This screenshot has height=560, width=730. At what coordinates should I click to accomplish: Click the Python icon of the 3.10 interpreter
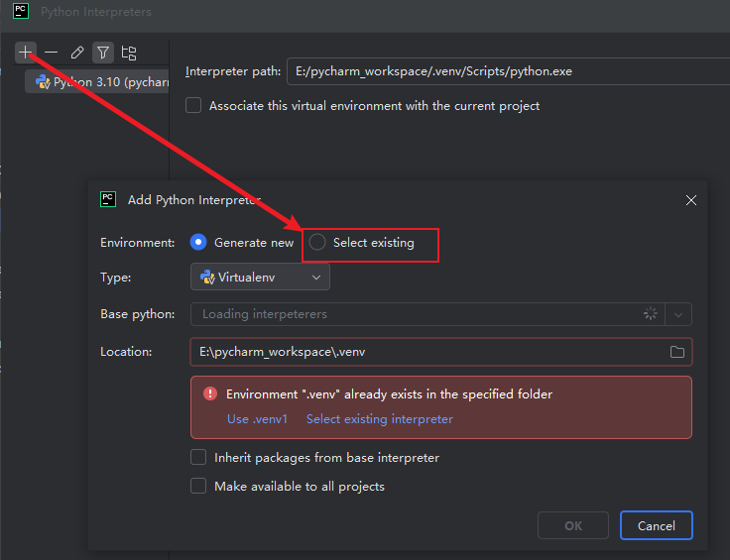(43, 82)
